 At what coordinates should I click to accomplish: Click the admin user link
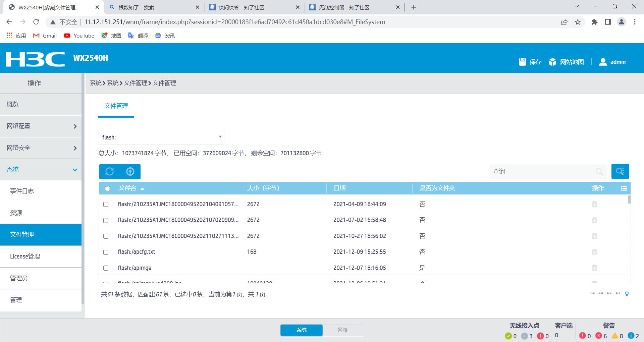(618, 62)
